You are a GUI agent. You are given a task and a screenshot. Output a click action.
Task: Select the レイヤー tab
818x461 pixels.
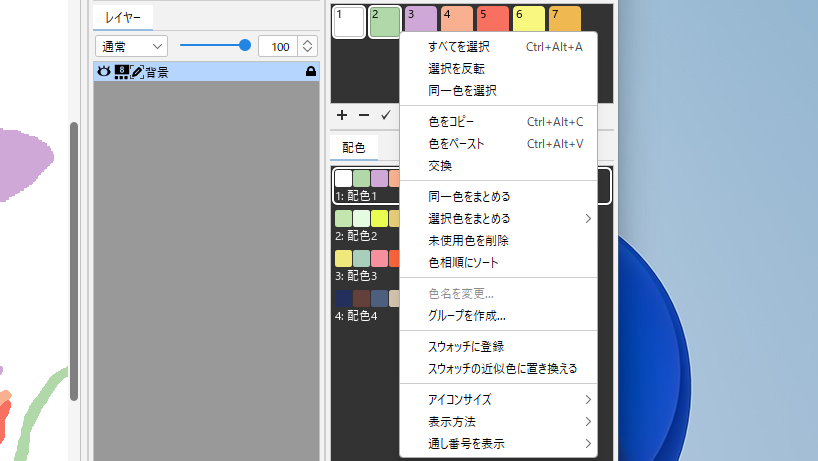click(123, 17)
